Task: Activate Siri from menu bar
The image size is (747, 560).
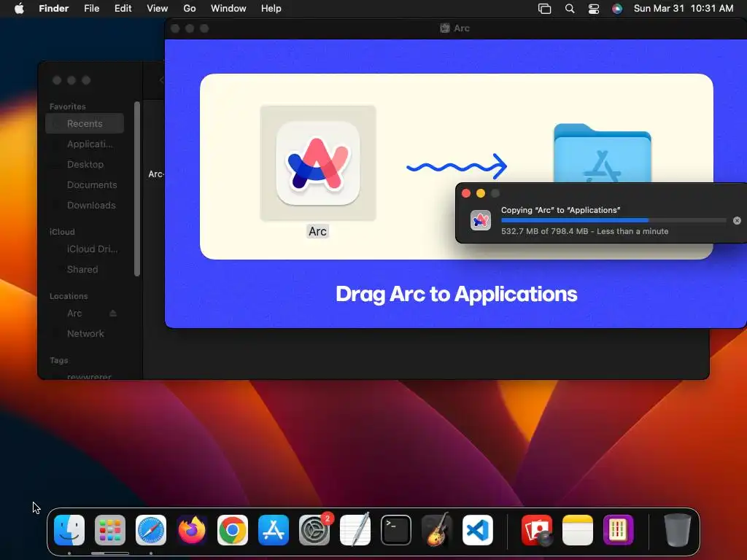Action: click(617, 9)
